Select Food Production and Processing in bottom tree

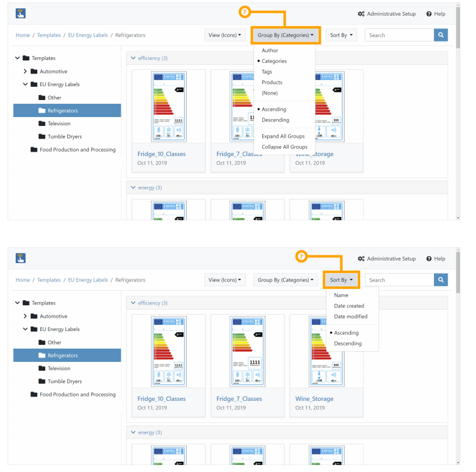pos(73,395)
